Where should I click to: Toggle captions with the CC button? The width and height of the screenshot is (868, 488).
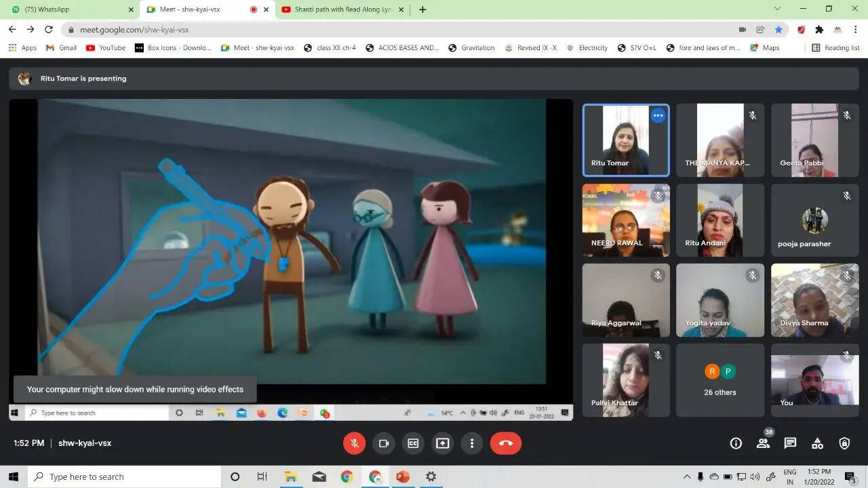(x=413, y=443)
